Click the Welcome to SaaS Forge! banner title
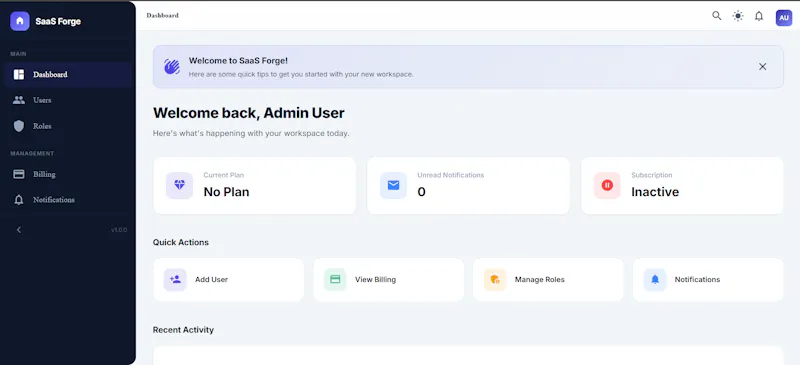Screen dimensions: 800x365 [238, 60]
